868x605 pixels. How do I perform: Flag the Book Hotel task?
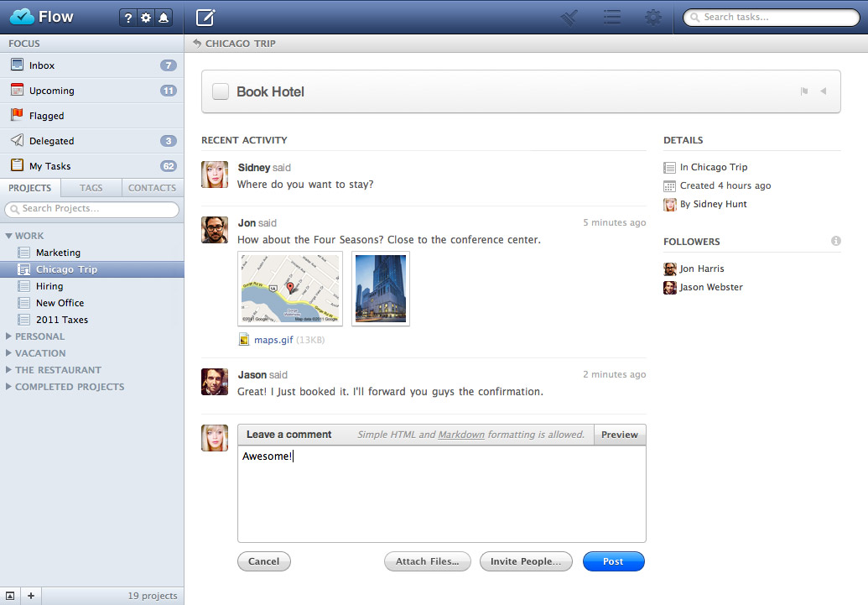coord(803,91)
